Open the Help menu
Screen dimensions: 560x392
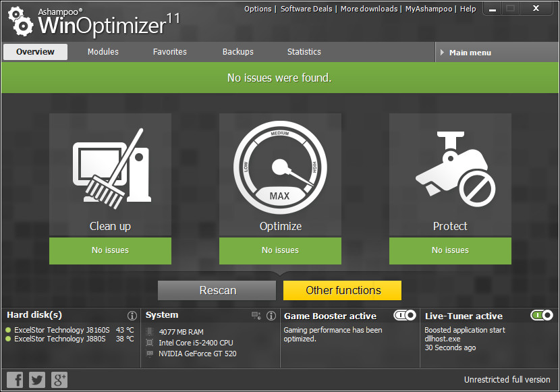[468, 9]
